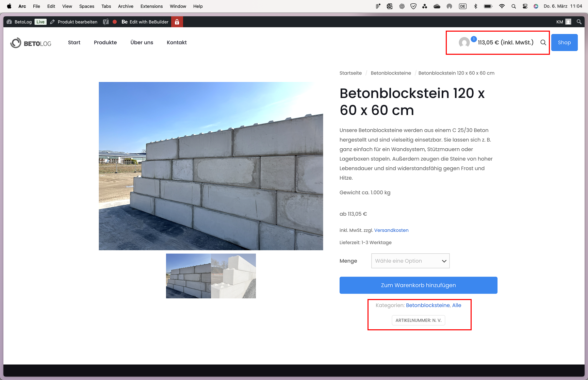Expand the Menge 'Wähle eine Option' dropdown
This screenshot has height=380, width=588.
pyautogui.click(x=410, y=261)
